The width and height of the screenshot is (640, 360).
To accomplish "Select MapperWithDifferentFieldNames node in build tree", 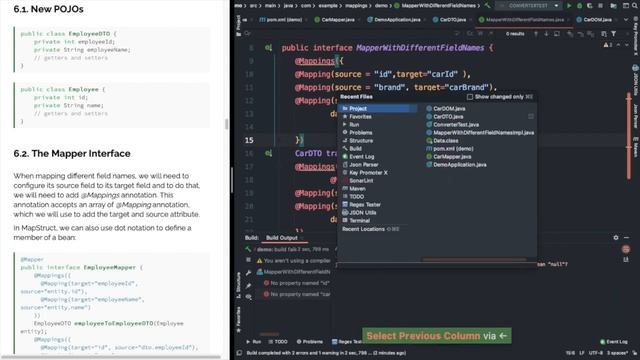I will 293,272.
